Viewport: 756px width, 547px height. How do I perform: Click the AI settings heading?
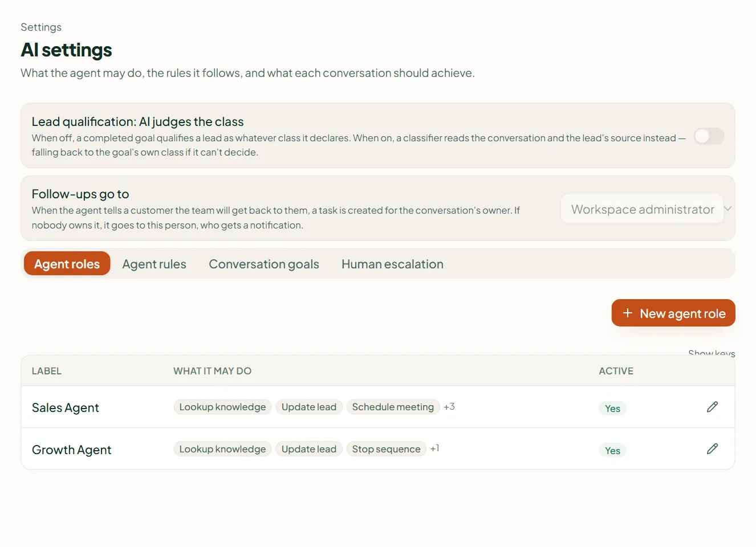tap(66, 50)
